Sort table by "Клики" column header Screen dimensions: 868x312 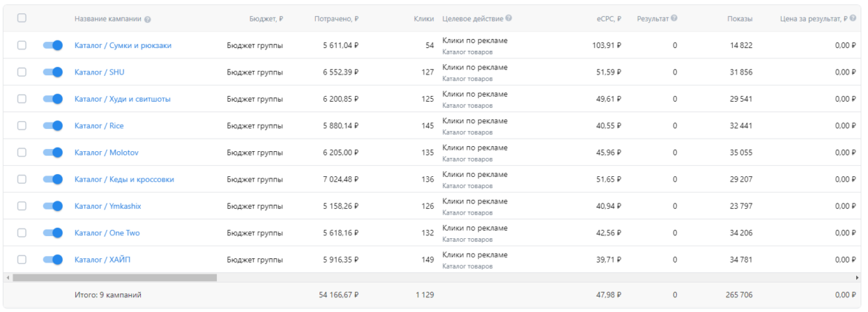(423, 18)
